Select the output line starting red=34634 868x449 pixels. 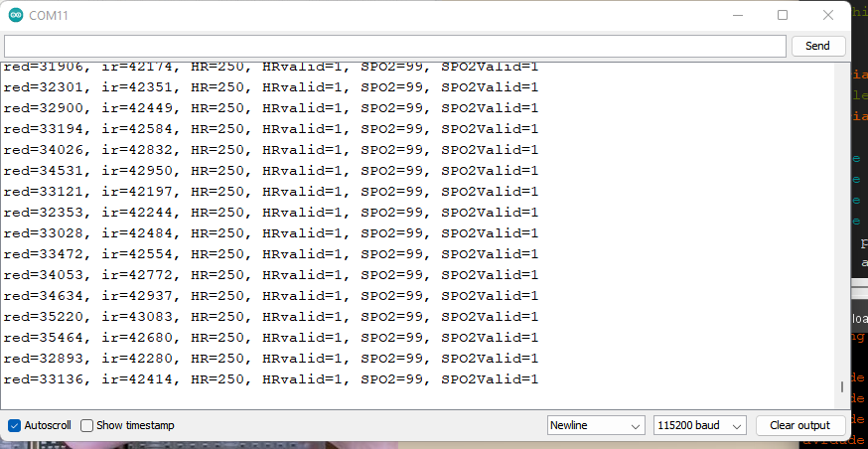point(271,296)
